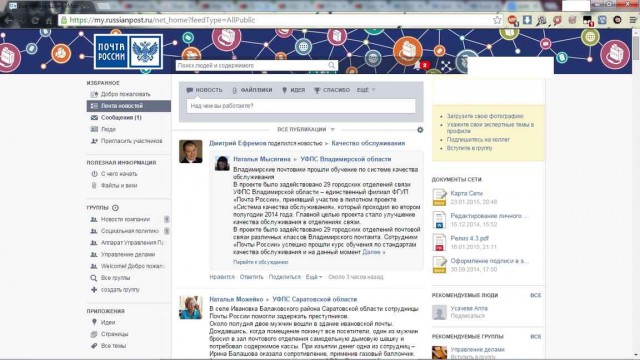The width and height of the screenshot is (640, 360).
Task: Open the Карта Сети document icon
Action: pos(440,197)
